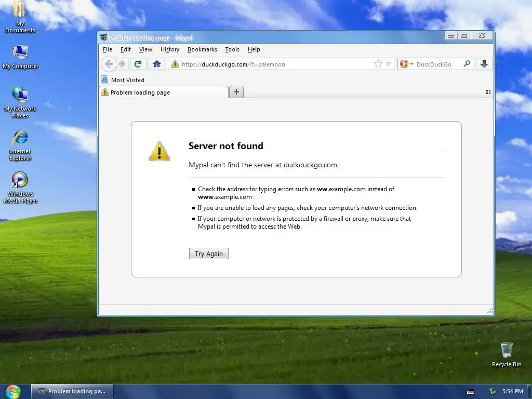Open the History menu
This screenshot has height=399, width=532.
coord(170,49)
